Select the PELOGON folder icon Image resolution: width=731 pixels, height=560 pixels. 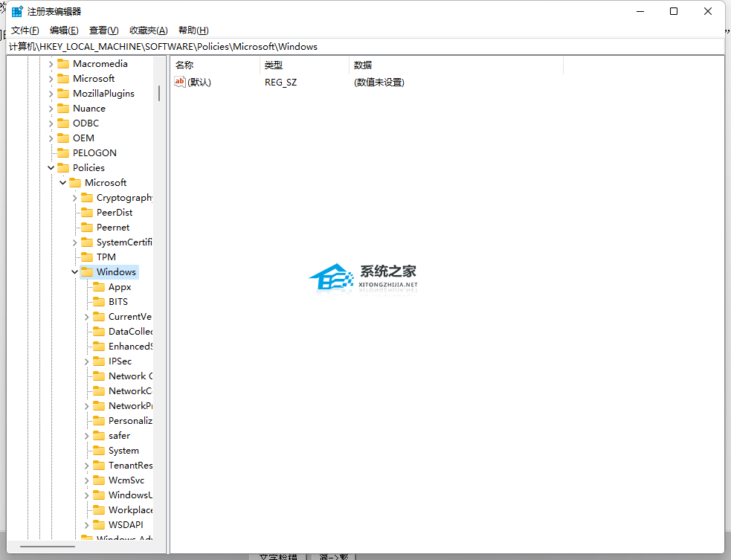point(63,153)
